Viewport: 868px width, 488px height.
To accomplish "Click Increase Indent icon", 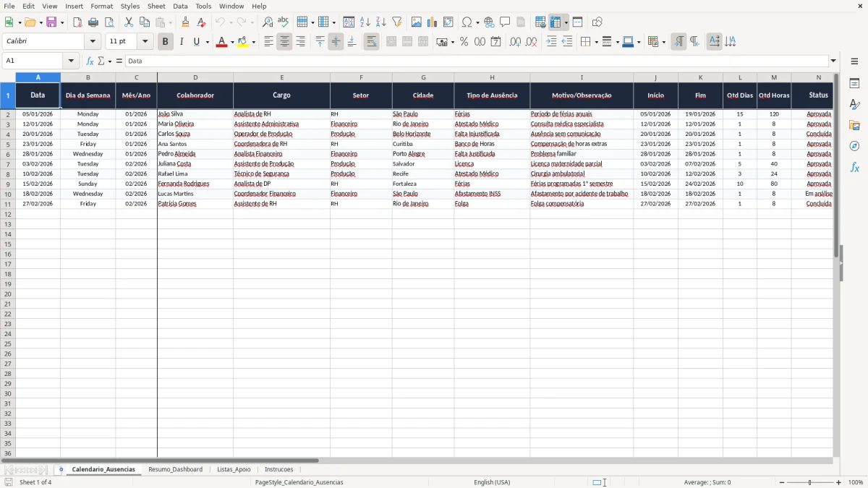I will coord(551,42).
